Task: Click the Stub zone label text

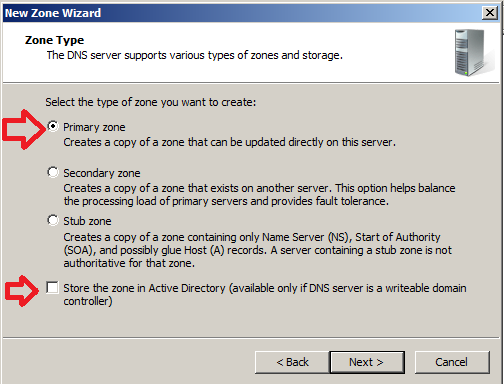Action: (87, 221)
